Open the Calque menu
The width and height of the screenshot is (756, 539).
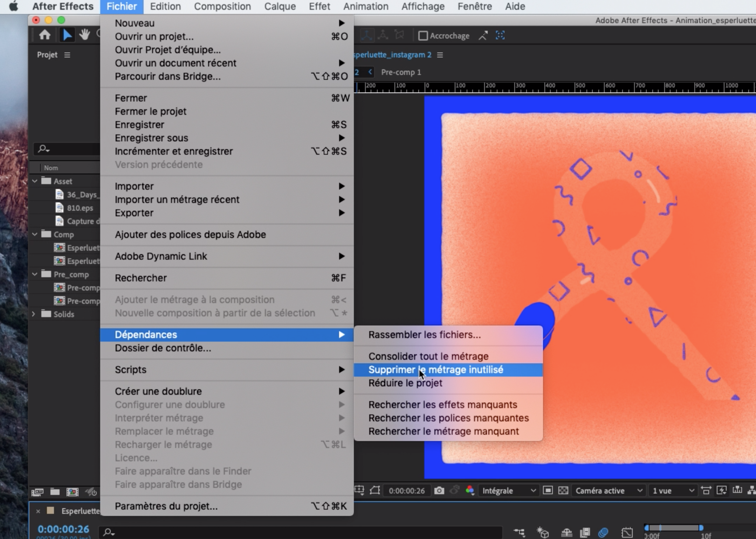click(x=280, y=6)
